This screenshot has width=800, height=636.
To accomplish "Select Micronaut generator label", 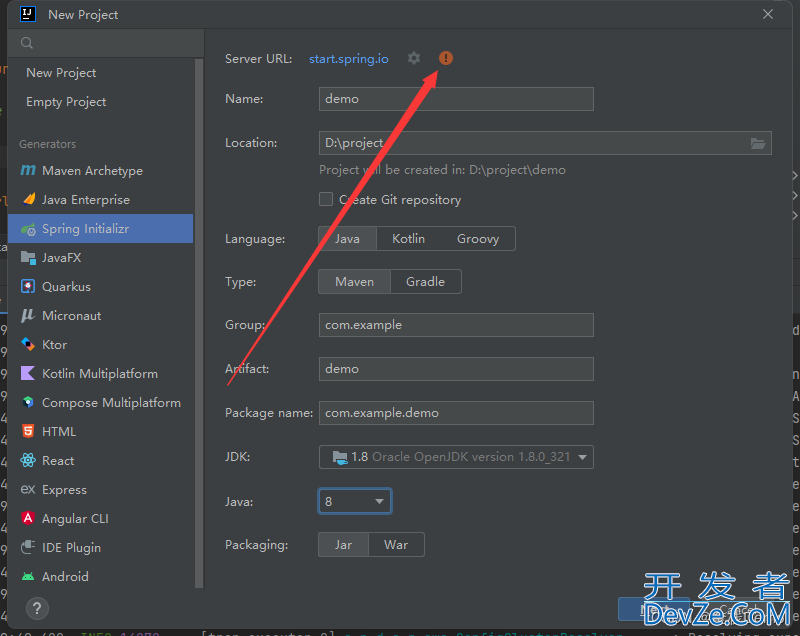I will (x=71, y=316).
